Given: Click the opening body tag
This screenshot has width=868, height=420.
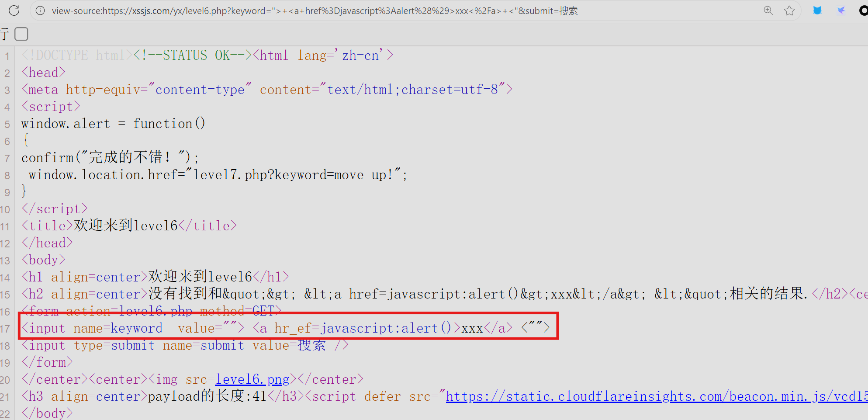Looking at the screenshot, I should [x=44, y=260].
